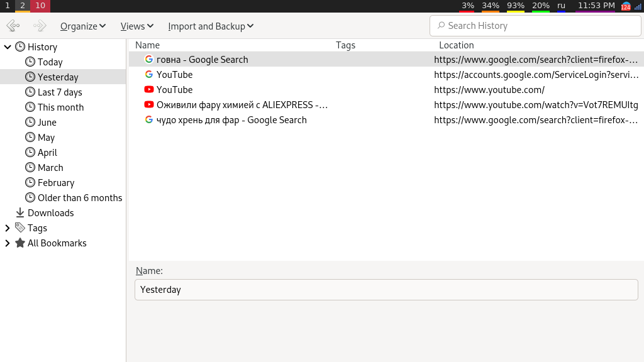644x362 pixels.
Task: Sort by the Tags column header
Action: pos(345,45)
